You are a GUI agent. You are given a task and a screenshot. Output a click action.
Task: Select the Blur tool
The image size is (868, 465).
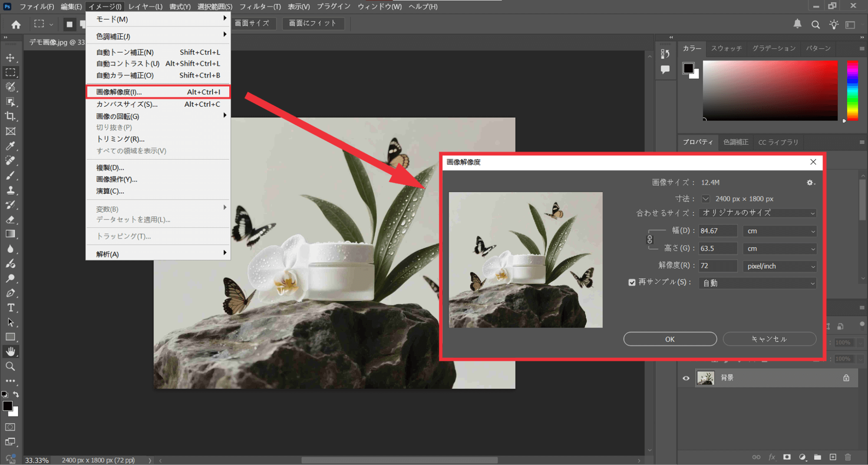[10, 249]
